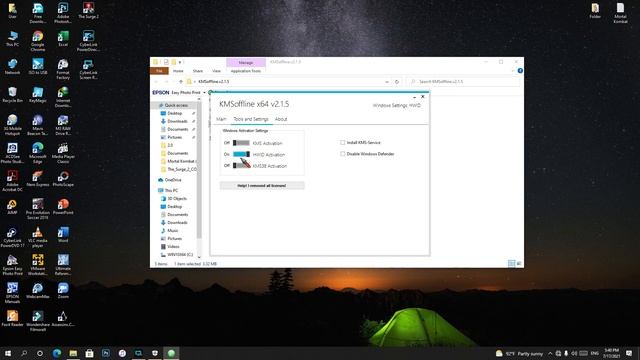Toggle the HWID Activation switch

(x=241, y=154)
